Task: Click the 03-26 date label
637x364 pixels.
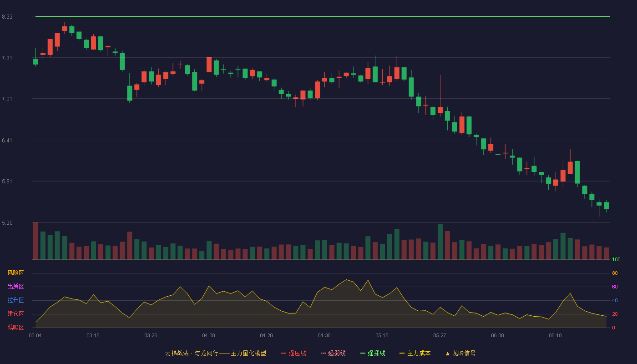Action: tap(151, 335)
